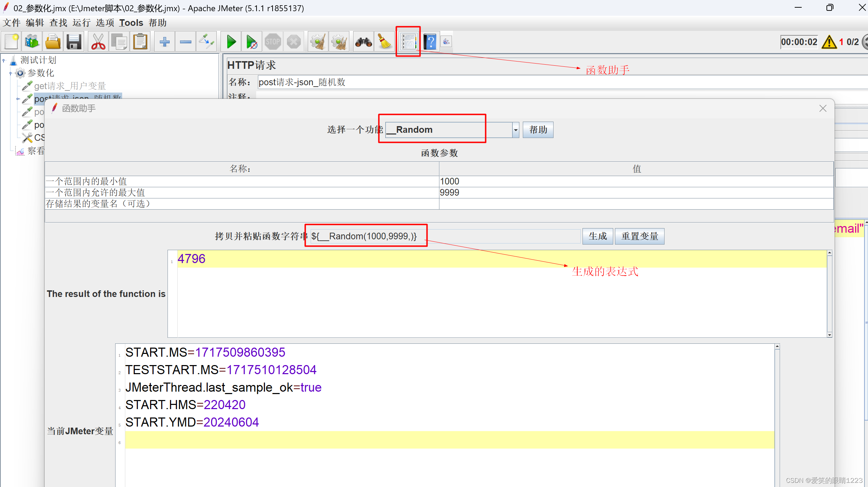
Task: Open the Tools menu
Action: 131,23
